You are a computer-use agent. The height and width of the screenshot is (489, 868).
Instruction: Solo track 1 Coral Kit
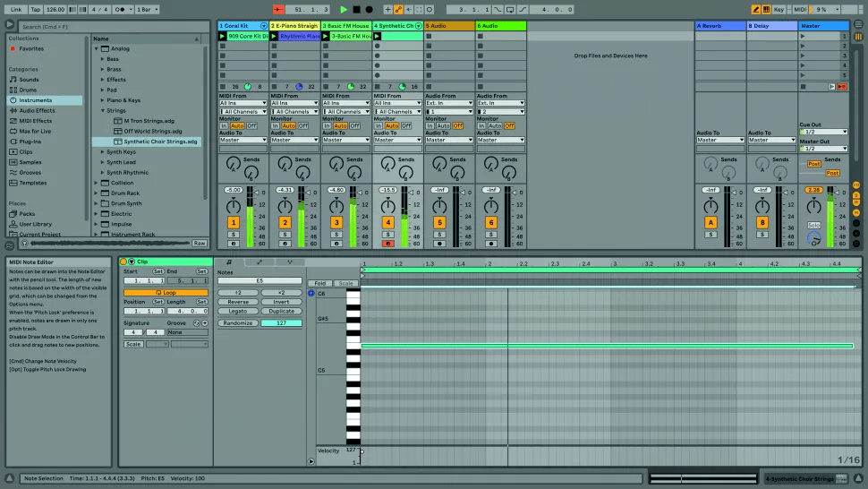(234, 235)
